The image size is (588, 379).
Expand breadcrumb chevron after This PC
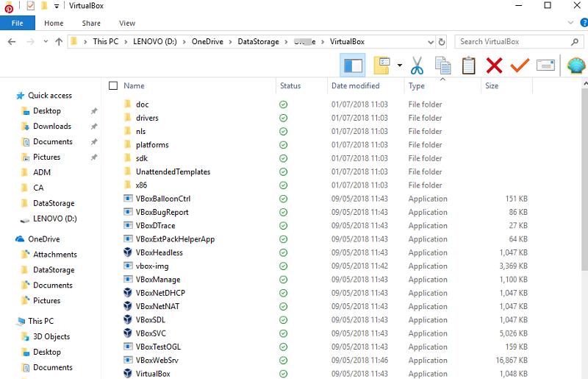[x=126, y=42]
